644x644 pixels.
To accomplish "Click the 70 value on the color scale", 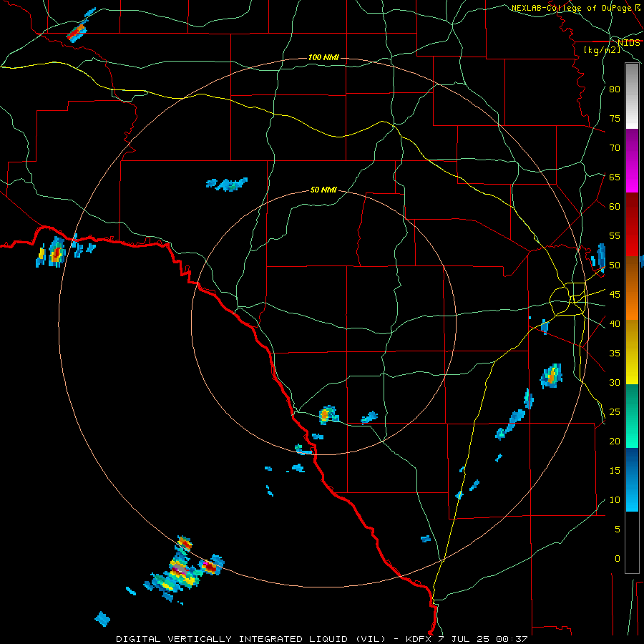I will pos(615,148).
